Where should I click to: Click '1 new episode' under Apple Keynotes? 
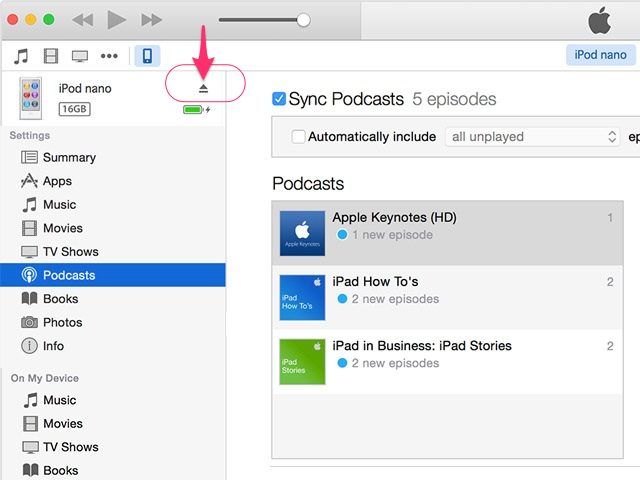(x=392, y=235)
